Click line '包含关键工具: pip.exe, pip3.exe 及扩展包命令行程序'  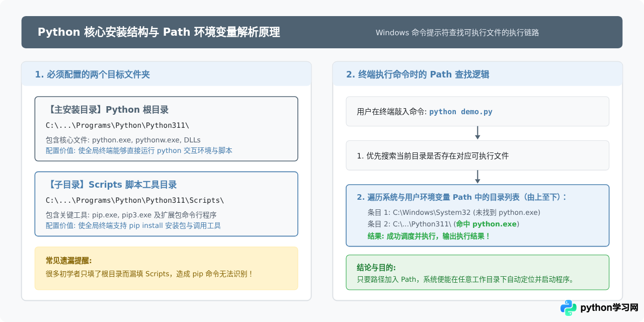point(131,215)
